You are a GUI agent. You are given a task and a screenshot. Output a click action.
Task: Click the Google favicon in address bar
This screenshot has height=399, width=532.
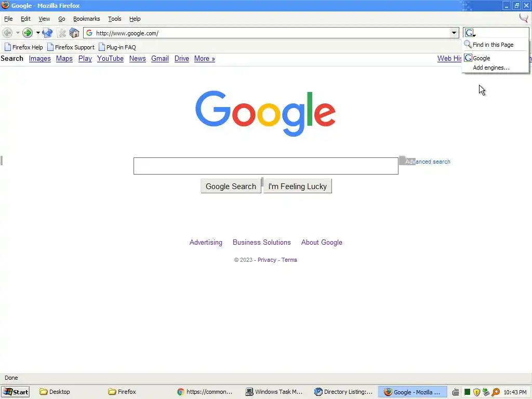coord(89,33)
